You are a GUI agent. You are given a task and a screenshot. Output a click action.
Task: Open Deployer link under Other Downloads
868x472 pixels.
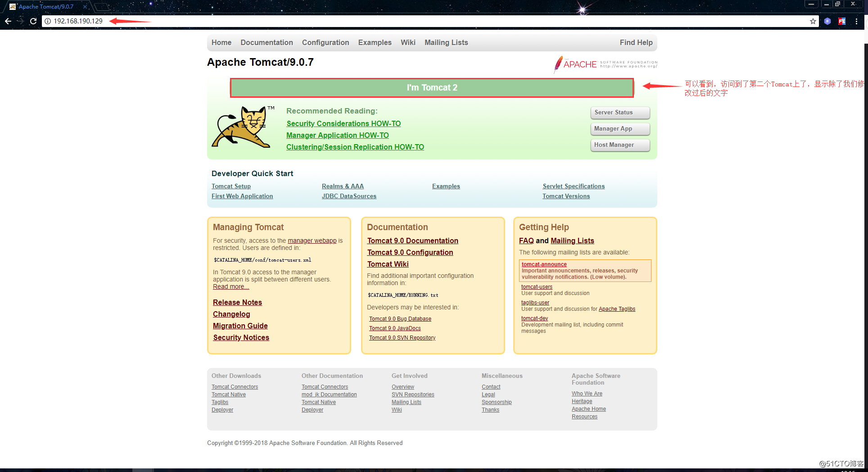pos(222,410)
